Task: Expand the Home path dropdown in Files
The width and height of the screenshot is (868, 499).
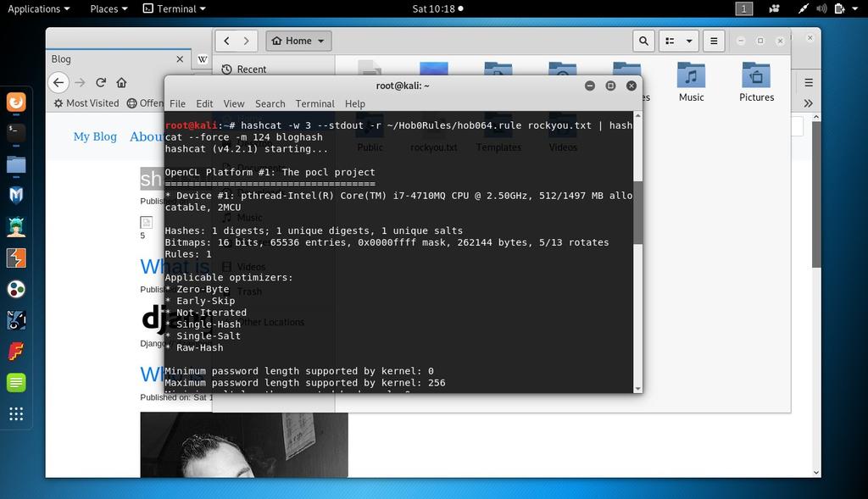Action: 298,41
